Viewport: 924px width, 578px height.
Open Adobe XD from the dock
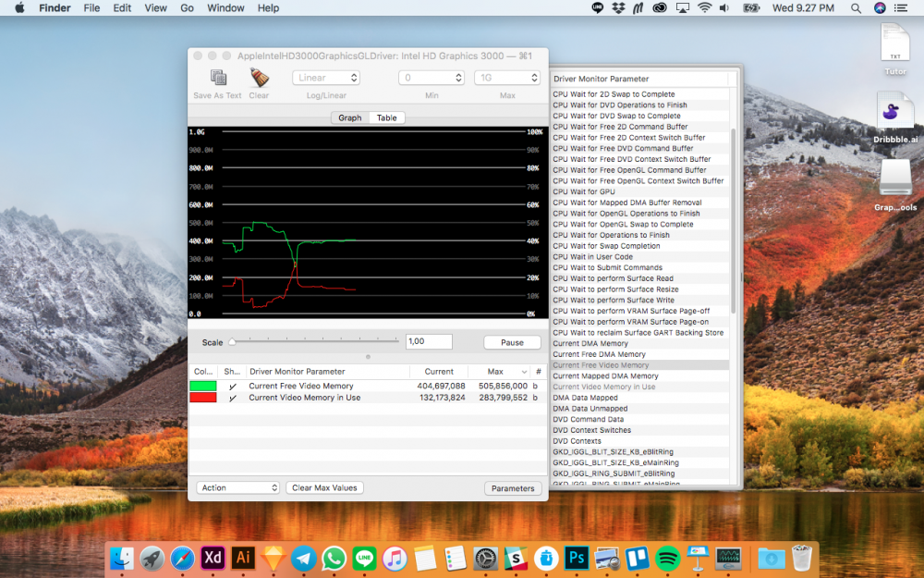point(213,558)
